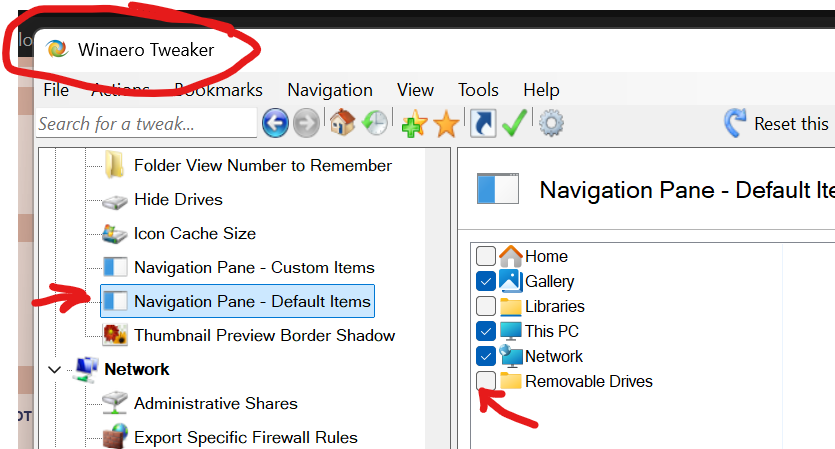Click the blue Back arrow toolbar button
This screenshot has width=835, height=449.
point(275,123)
